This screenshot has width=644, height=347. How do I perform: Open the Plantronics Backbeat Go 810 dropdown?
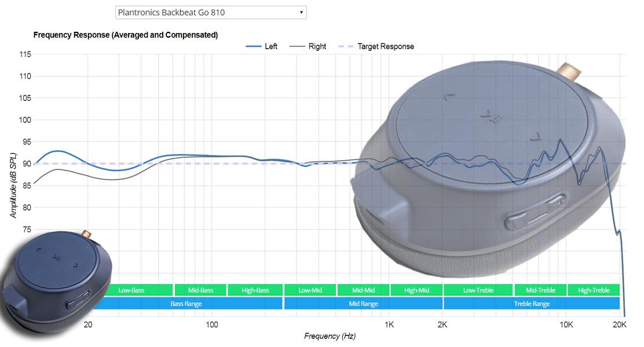pyautogui.click(x=211, y=12)
